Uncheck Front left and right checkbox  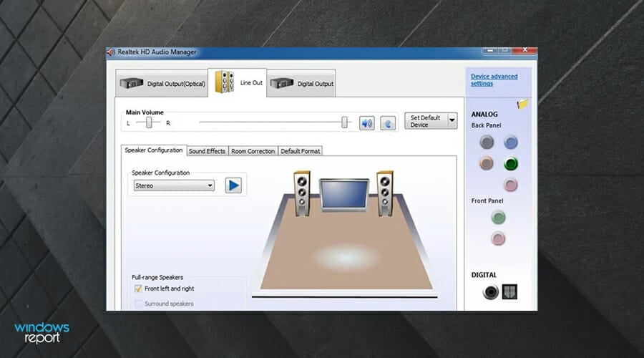[x=138, y=289]
